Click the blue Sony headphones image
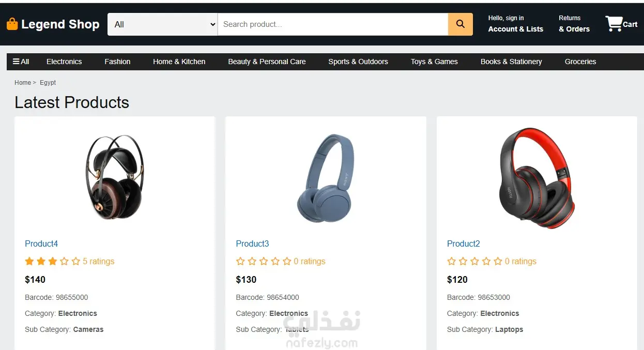Image resolution: width=644 pixels, height=350 pixels. 326,178
